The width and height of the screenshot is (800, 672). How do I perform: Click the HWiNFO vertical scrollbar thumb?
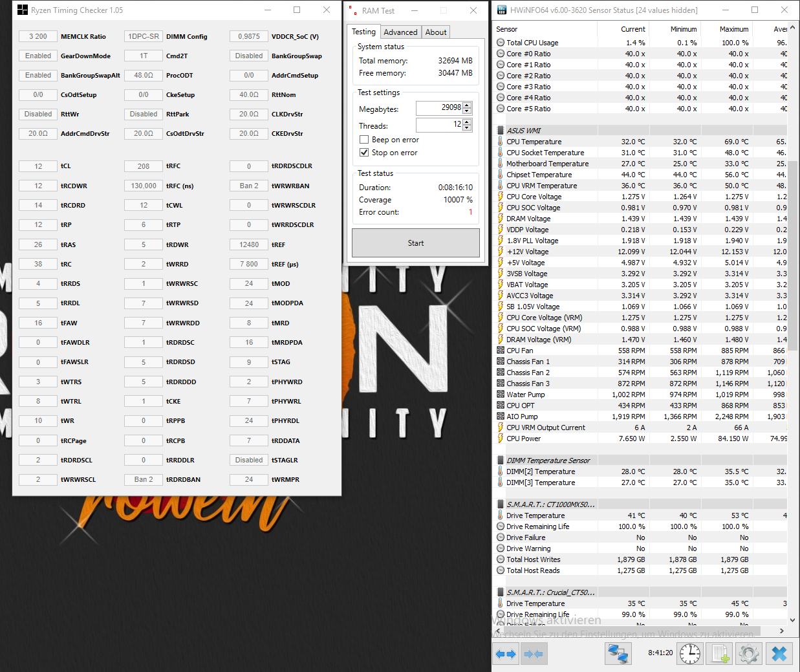(x=793, y=255)
